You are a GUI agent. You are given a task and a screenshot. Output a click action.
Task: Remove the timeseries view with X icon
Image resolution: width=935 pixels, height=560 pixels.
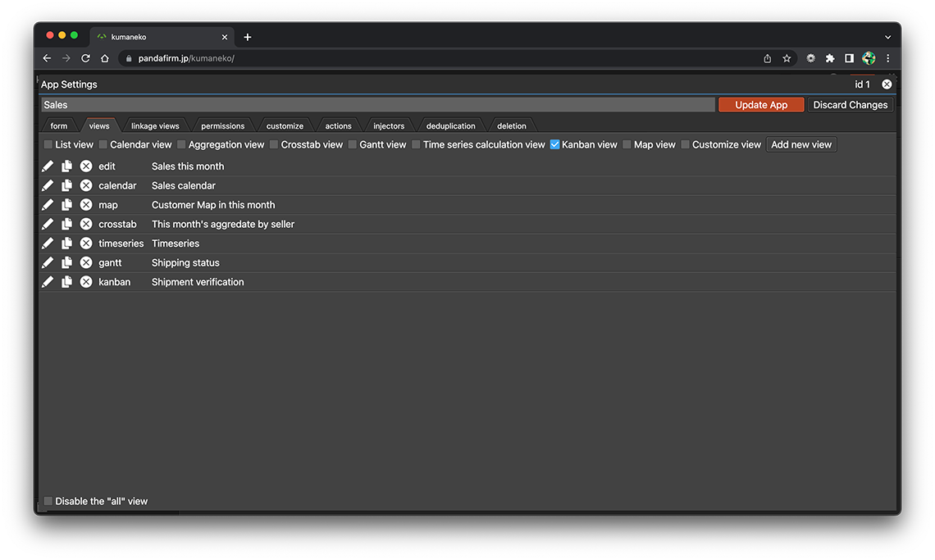86,244
